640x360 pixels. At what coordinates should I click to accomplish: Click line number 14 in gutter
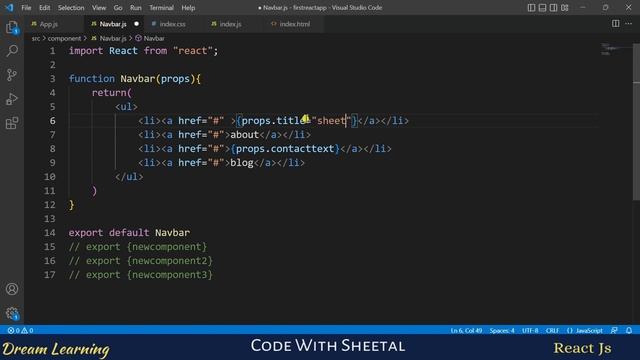(x=50, y=233)
